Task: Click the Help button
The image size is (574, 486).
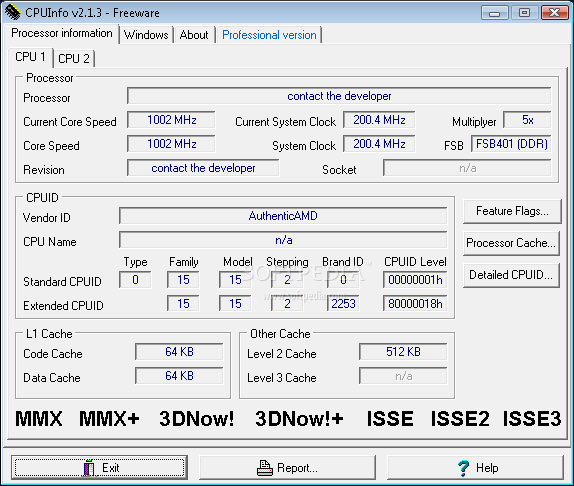Action: [x=475, y=467]
